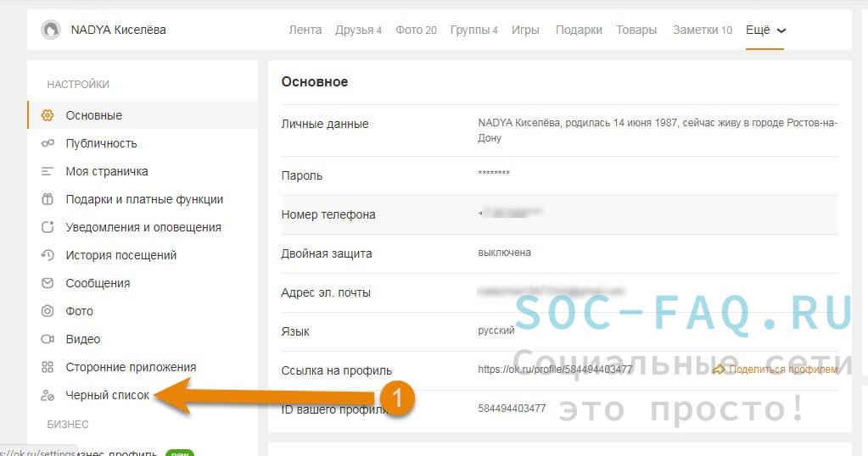
Task: Click the lines icon beside Моя страничка
Action: point(48,171)
